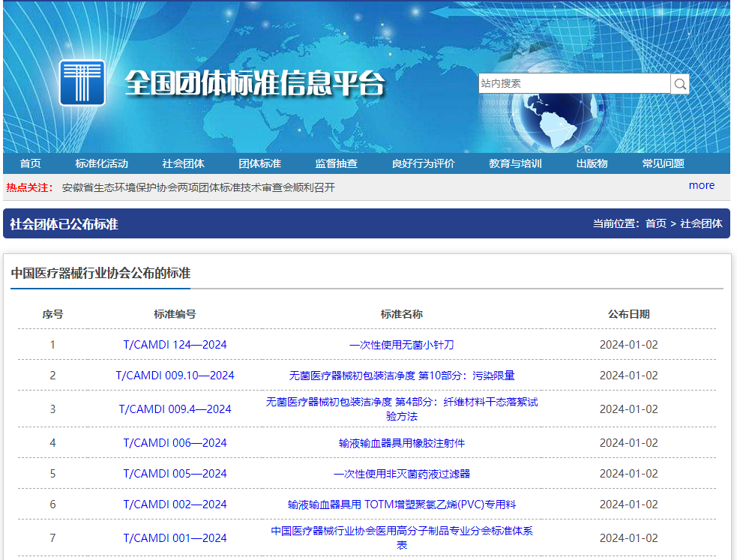Image resolution: width=737 pixels, height=560 pixels.
Task: Open the 一次性使用非灭菌药液过滤器 standard
Action: tap(402, 473)
